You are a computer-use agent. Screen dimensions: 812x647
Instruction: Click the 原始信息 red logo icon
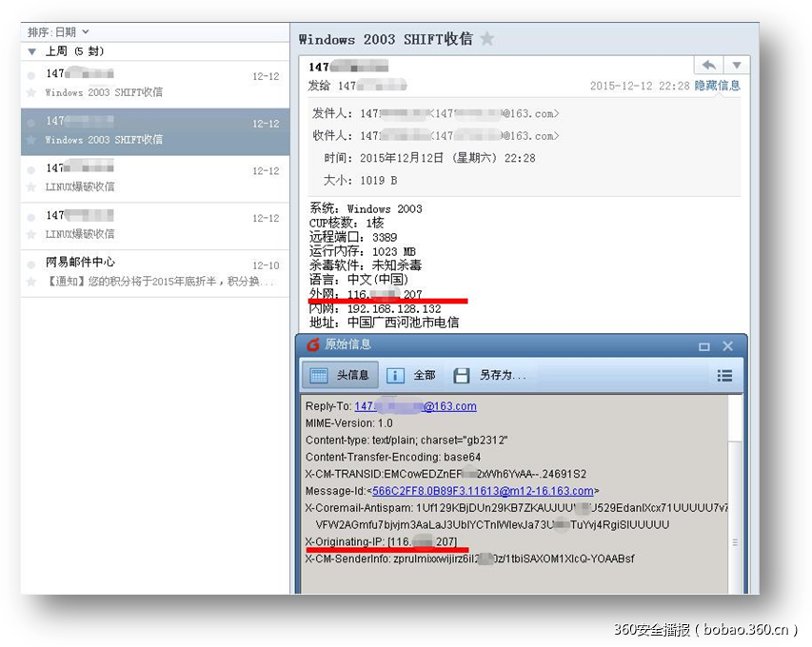(313, 344)
